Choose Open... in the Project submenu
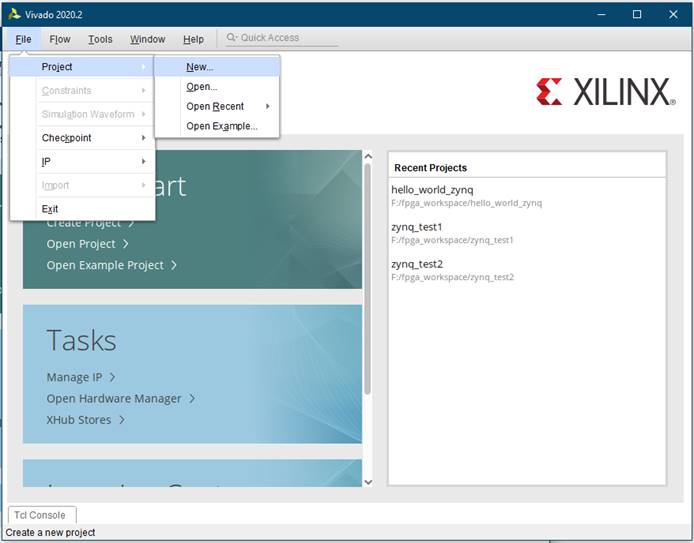The width and height of the screenshot is (694, 543). pyautogui.click(x=201, y=87)
